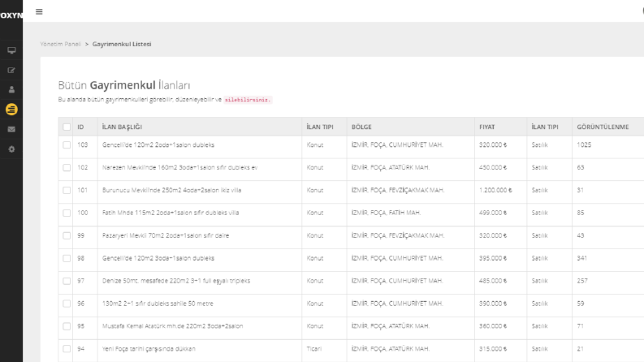Click the OXYN logo
The width and height of the screenshot is (644, 362).
[x=11, y=15]
